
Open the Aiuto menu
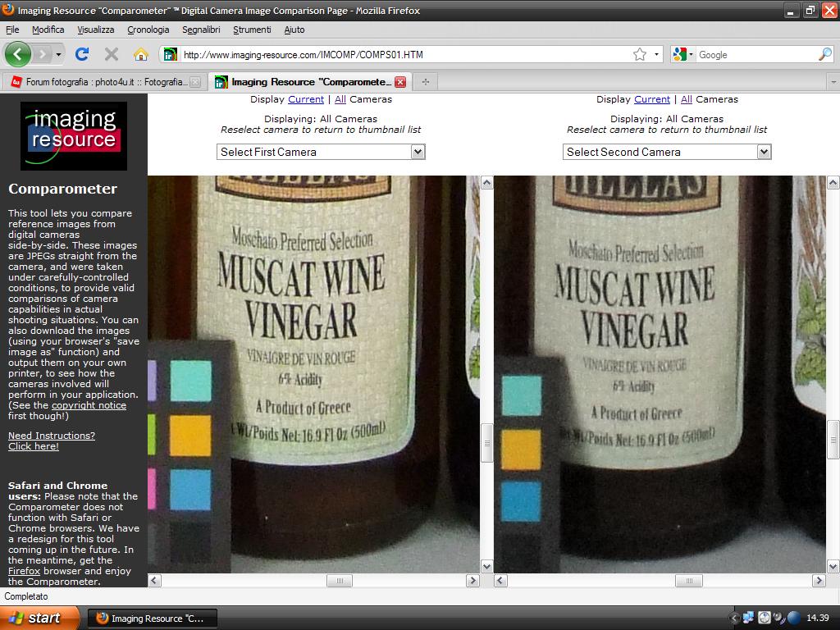(x=294, y=30)
